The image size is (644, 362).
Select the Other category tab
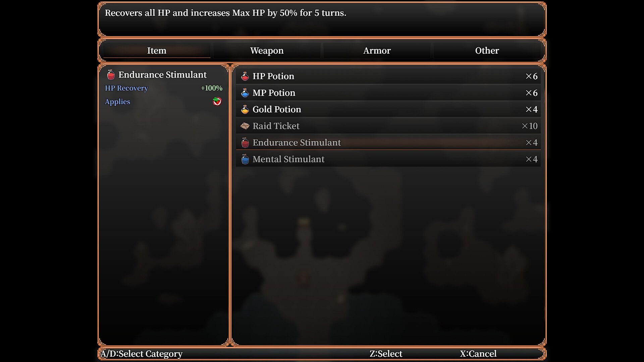point(487,51)
